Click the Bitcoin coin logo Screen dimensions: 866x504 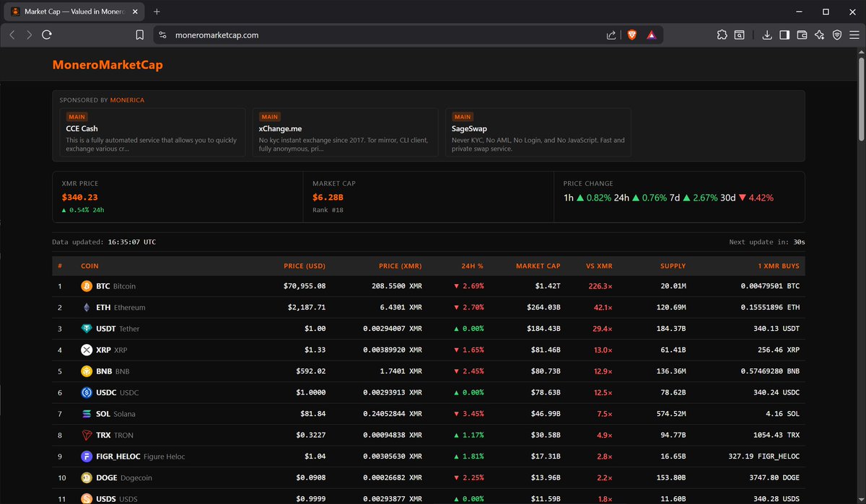click(x=87, y=286)
